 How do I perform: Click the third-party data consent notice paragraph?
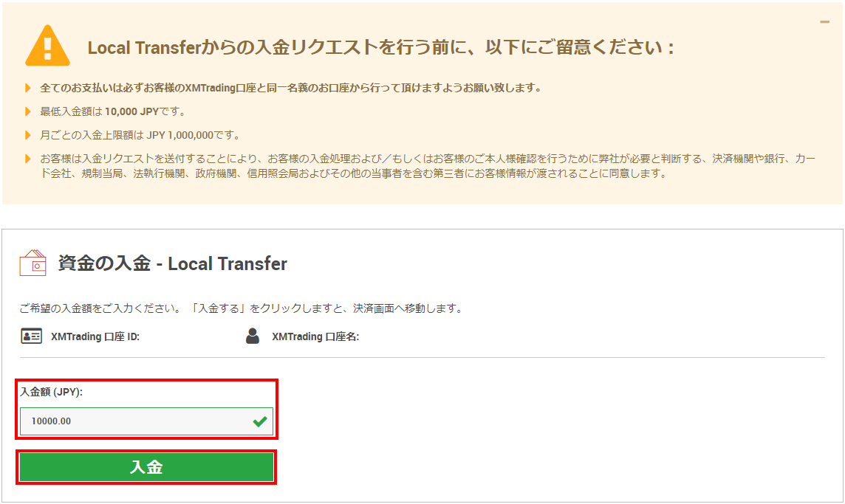pos(428,166)
